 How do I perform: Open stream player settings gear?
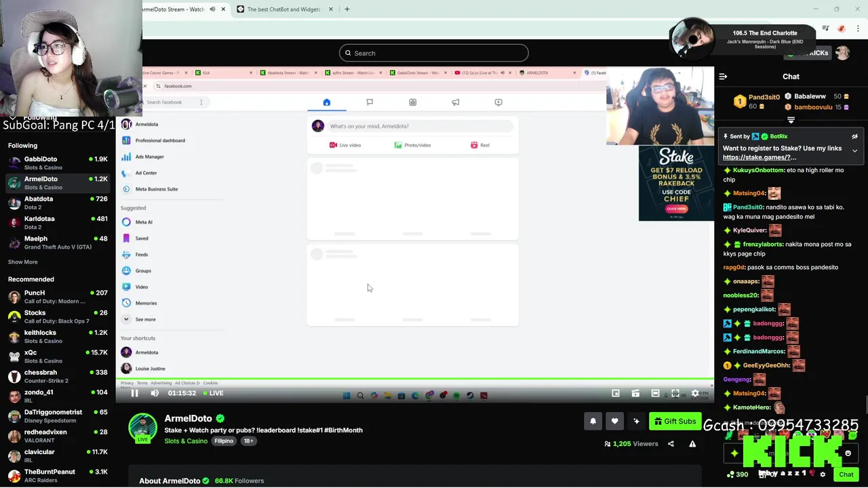point(695,393)
